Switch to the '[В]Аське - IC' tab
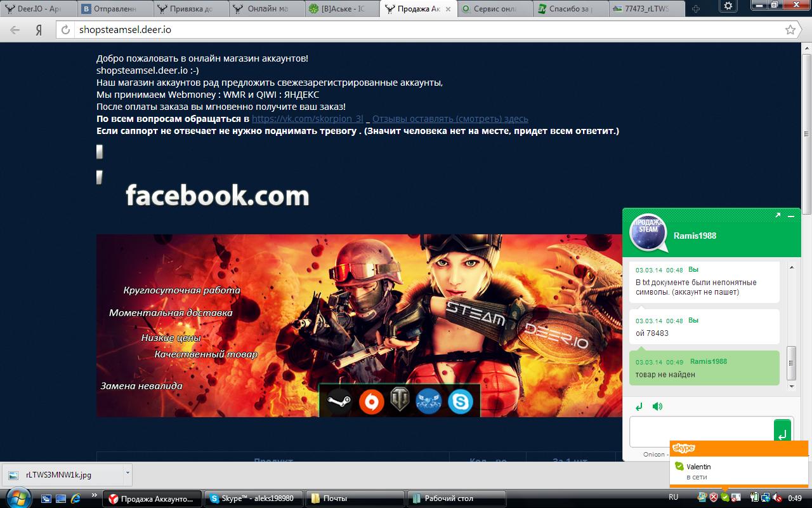The image size is (812, 508). 343,9
